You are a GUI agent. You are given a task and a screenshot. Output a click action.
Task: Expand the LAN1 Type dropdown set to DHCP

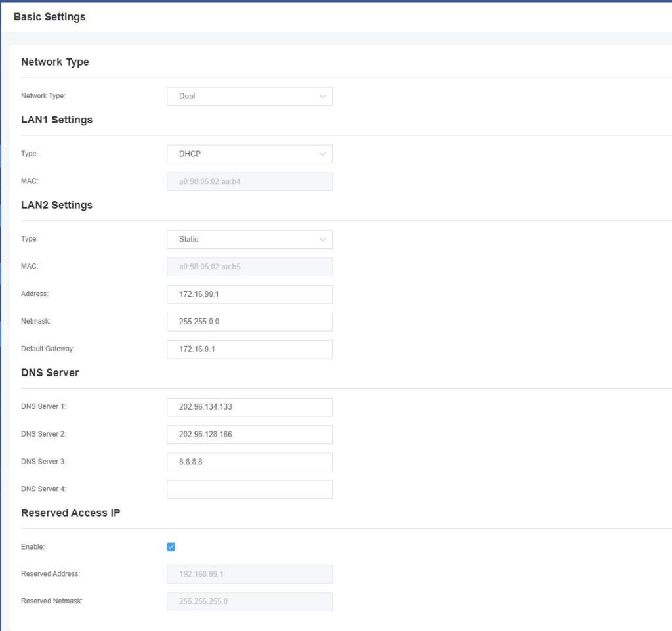tap(249, 154)
